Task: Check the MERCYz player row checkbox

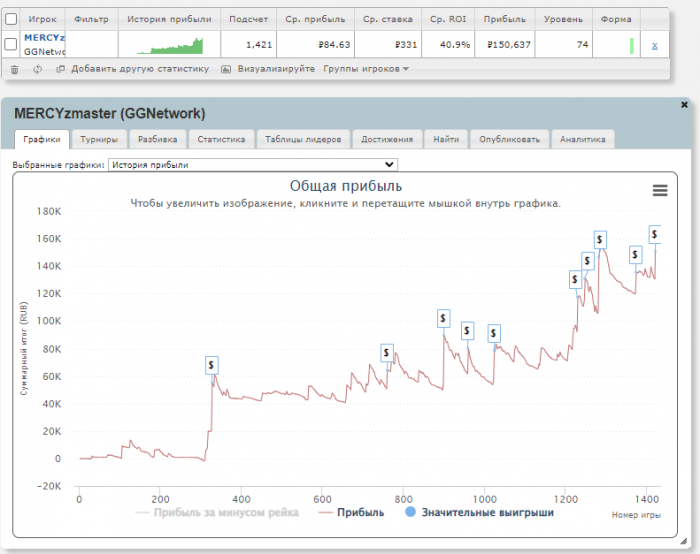Action: [11, 44]
